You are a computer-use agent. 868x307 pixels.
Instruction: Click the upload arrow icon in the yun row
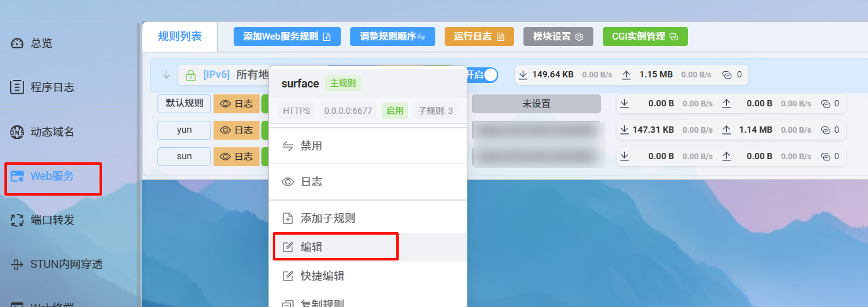726,130
